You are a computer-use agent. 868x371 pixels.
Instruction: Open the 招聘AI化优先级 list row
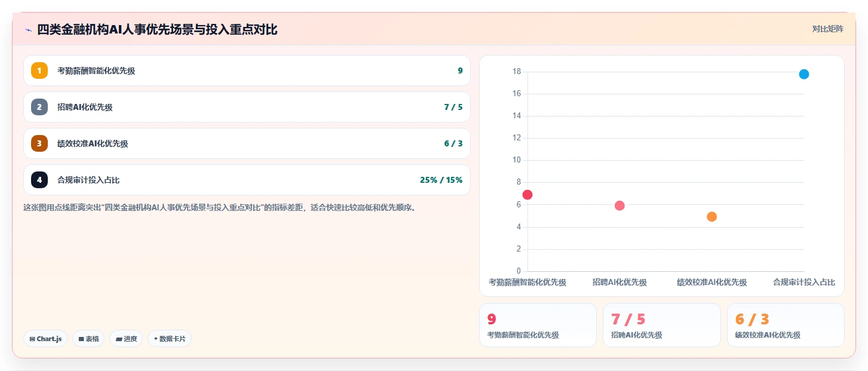point(247,107)
